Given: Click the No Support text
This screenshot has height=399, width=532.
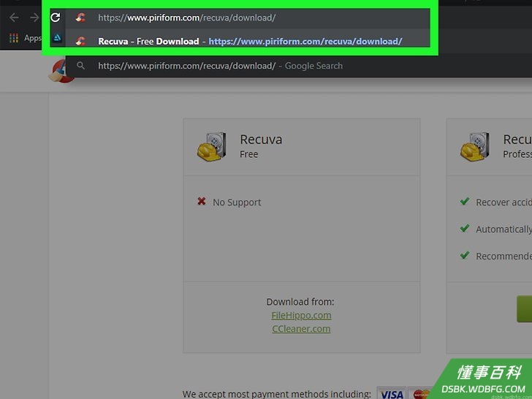Looking at the screenshot, I should coord(237,202).
